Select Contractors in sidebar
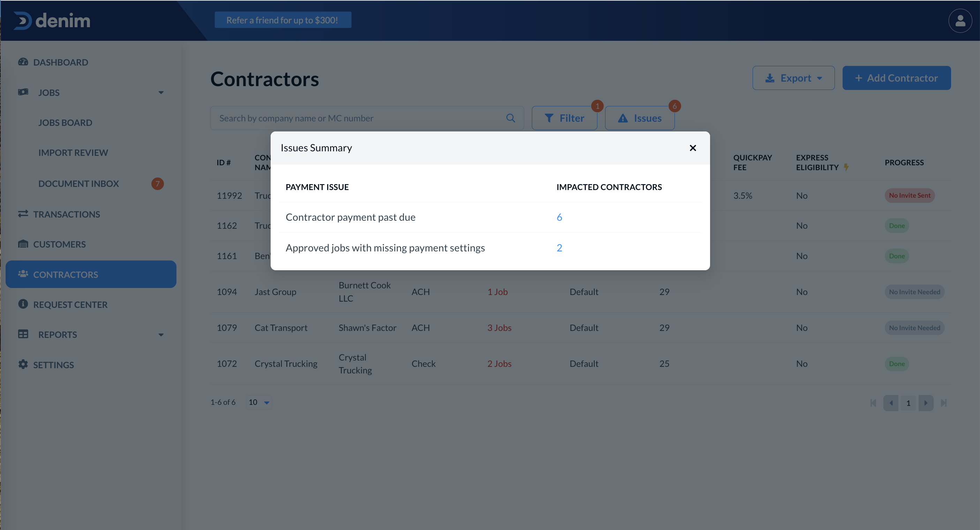980x530 pixels. pyautogui.click(x=91, y=274)
